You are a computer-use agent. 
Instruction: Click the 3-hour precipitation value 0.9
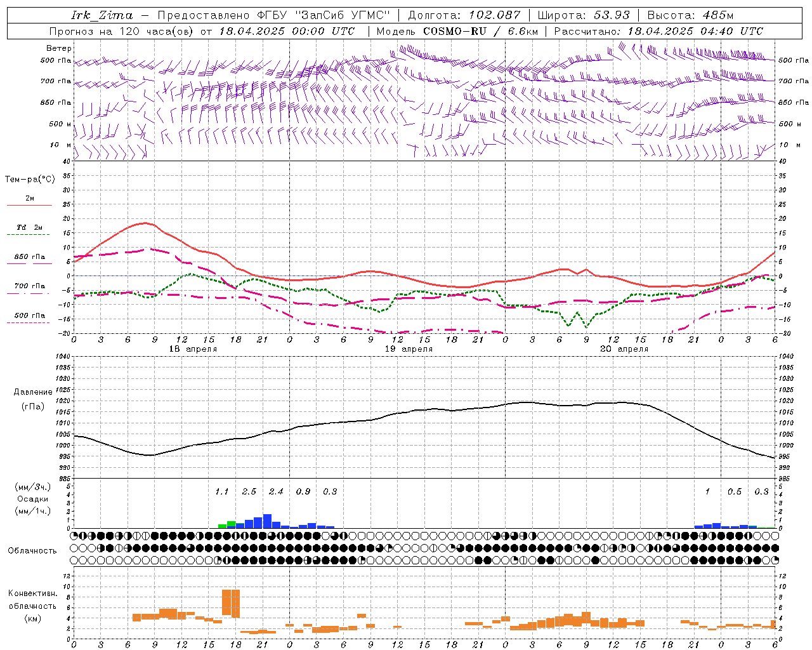point(303,491)
